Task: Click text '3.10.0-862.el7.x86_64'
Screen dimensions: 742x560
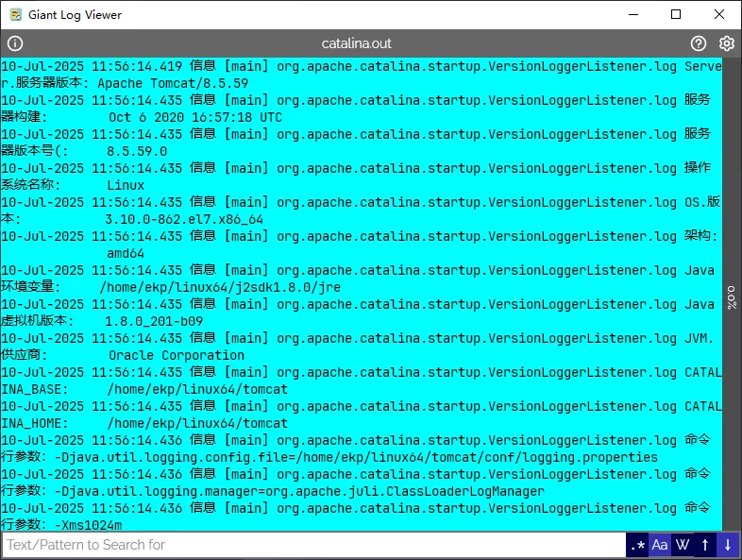Action: click(x=184, y=220)
